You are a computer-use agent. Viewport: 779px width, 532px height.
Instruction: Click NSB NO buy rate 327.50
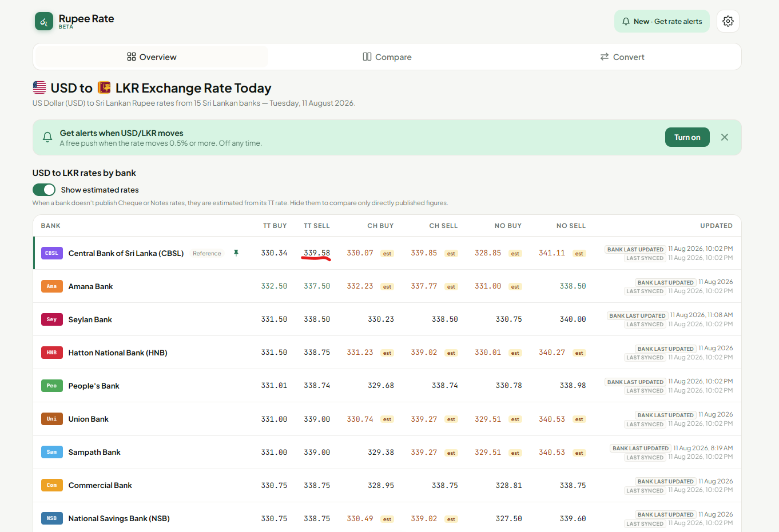tap(508, 518)
